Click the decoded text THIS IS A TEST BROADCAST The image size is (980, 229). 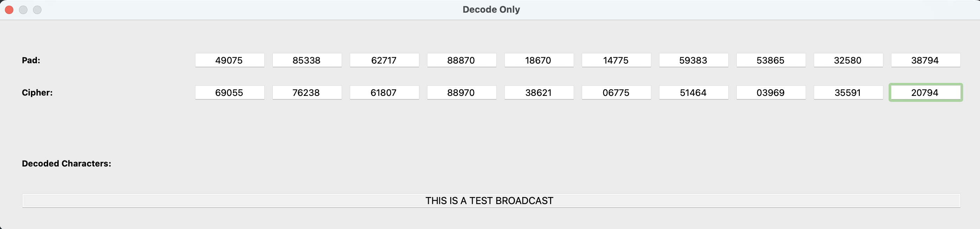tap(489, 201)
